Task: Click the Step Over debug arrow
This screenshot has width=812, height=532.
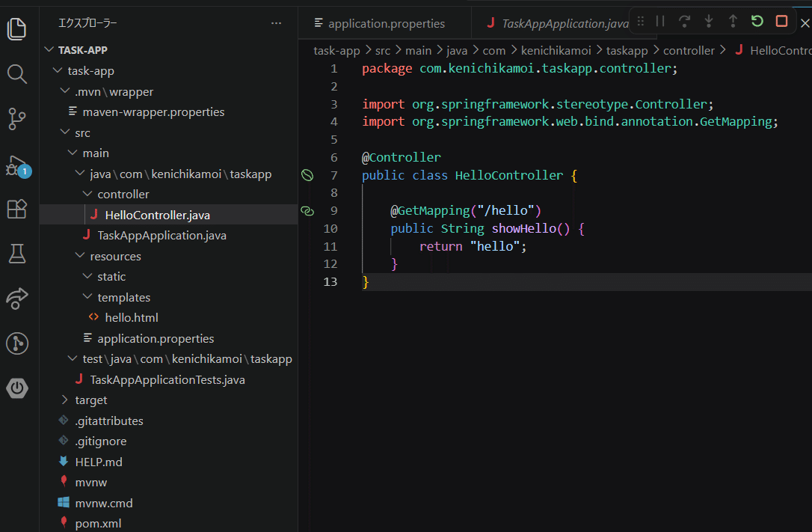Action: (x=684, y=21)
